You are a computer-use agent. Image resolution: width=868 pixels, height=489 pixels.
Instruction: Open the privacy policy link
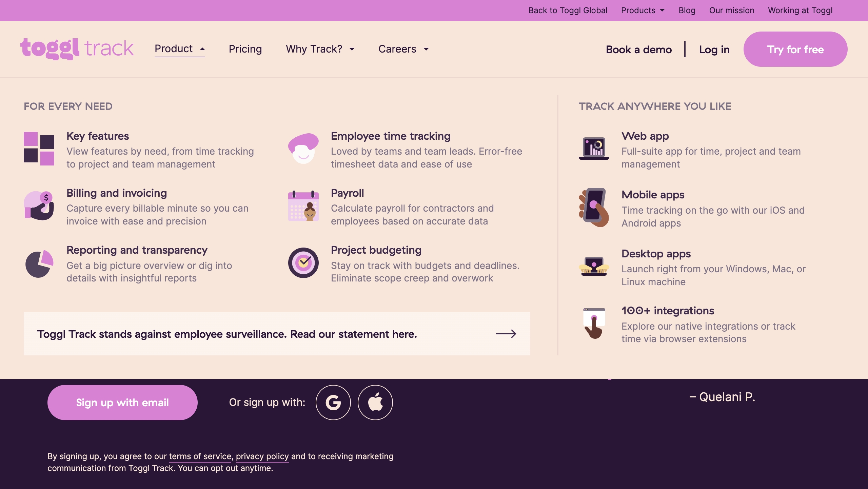pos(262,456)
